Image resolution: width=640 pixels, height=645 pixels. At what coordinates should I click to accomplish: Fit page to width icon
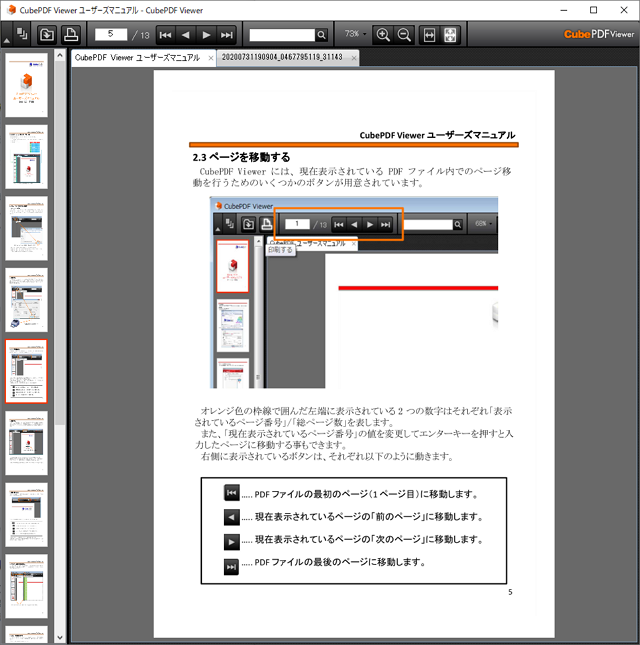(x=430, y=34)
